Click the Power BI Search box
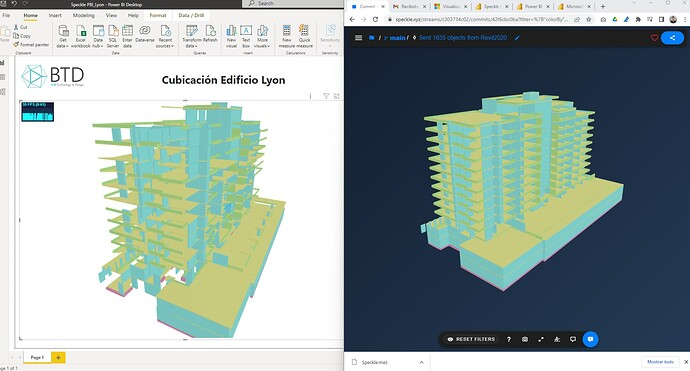The width and height of the screenshot is (690, 371). coord(292,4)
